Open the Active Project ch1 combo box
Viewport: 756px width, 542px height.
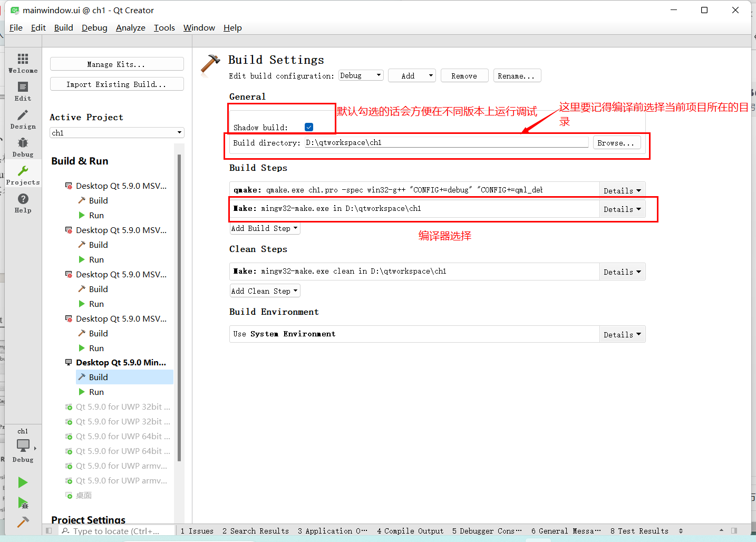117,133
